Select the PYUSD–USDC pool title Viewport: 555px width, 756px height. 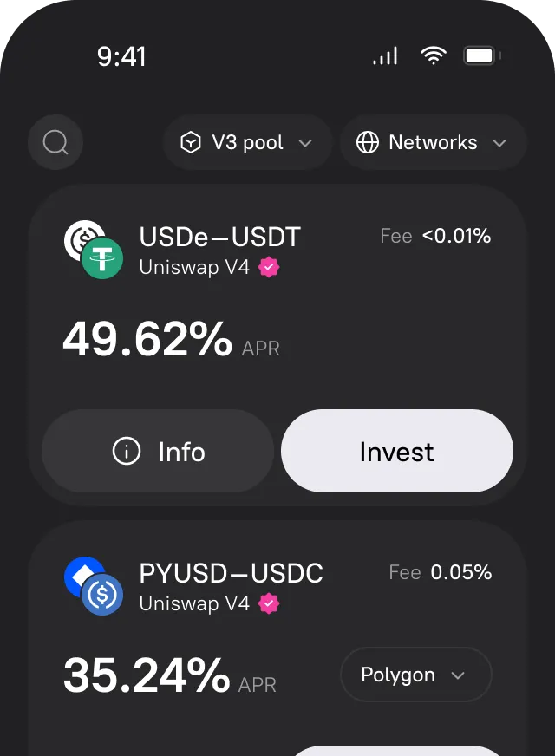click(x=231, y=573)
